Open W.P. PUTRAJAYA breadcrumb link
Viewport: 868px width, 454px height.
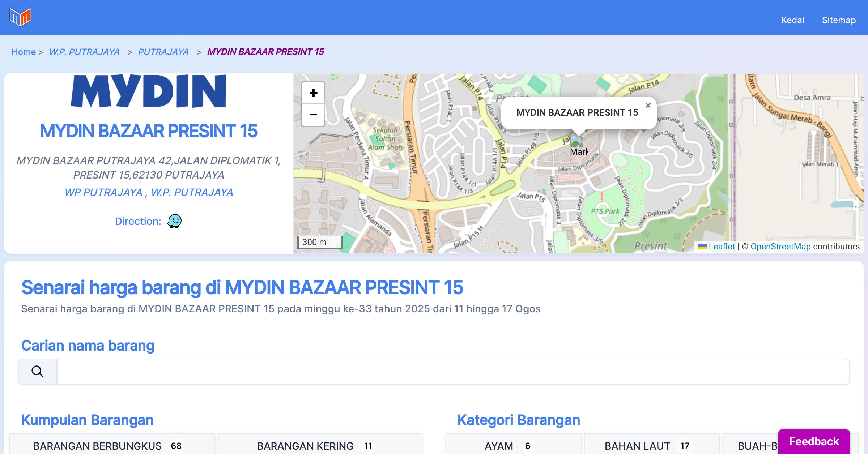click(x=84, y=52)
